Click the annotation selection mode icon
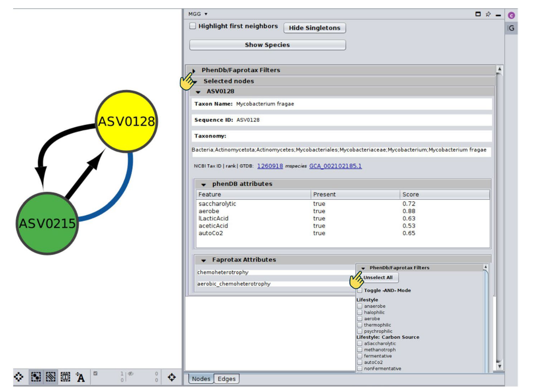The width and height of the screenshot is (537, 392). (65, 377)
